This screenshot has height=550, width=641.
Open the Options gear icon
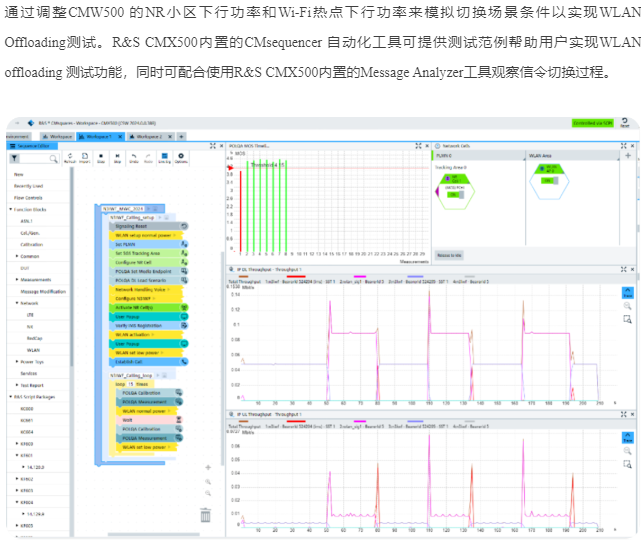[x=181, y=157]
